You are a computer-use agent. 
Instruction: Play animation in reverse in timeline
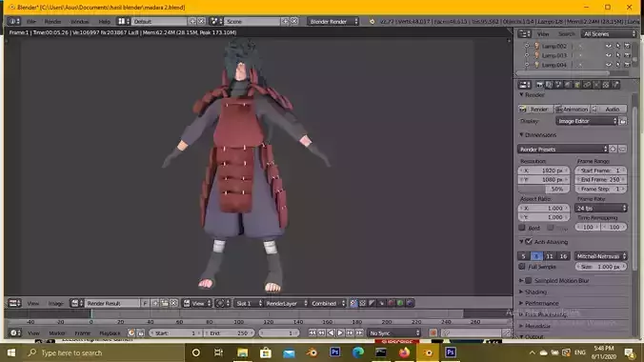click(x=331, y=332)
